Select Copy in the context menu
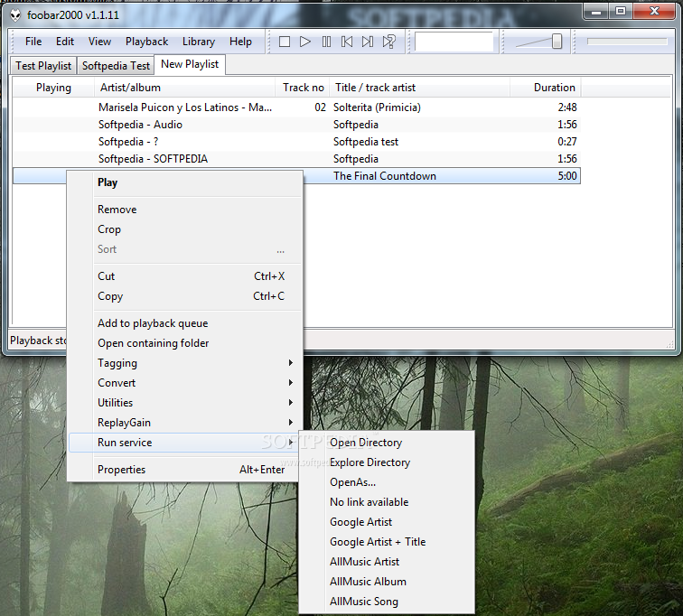This screenshot has width=683, height=616. click(185, 296)
